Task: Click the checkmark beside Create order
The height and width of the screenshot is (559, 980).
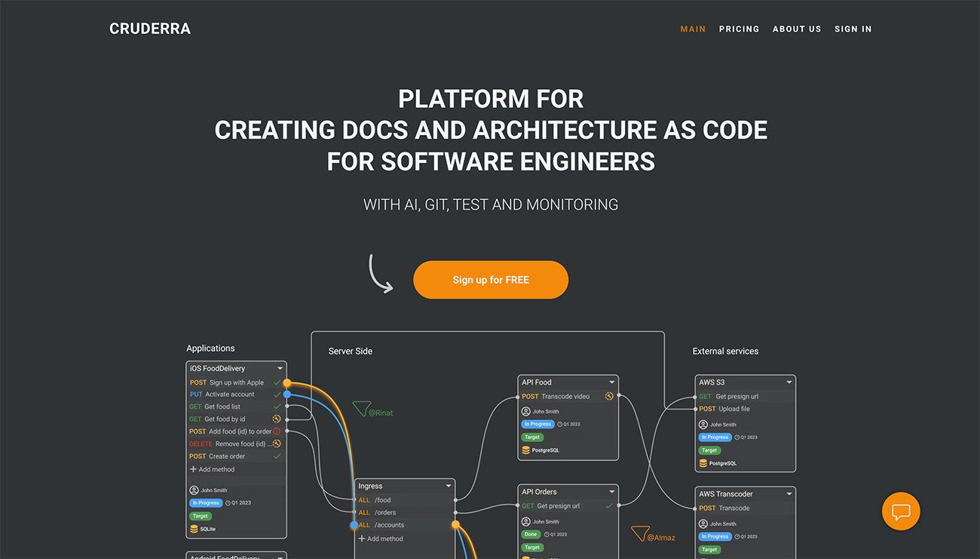Action: [x=277, y=456]
